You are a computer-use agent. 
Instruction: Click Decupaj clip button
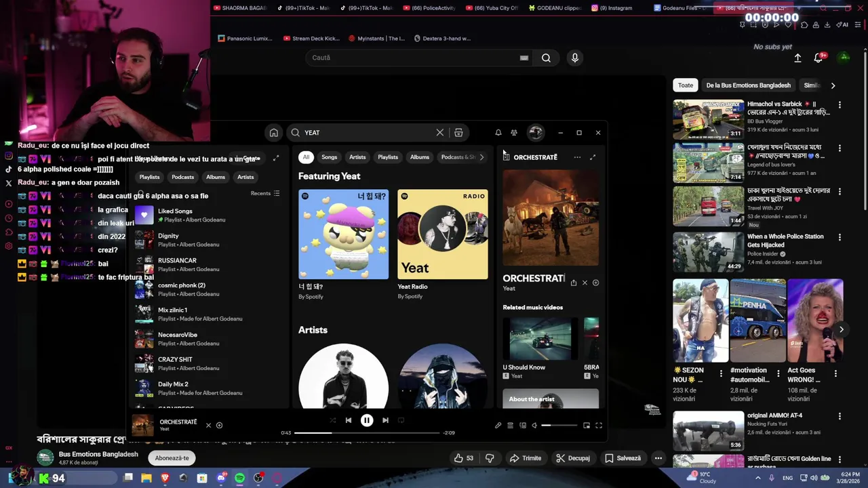click(x=572, y=458)
